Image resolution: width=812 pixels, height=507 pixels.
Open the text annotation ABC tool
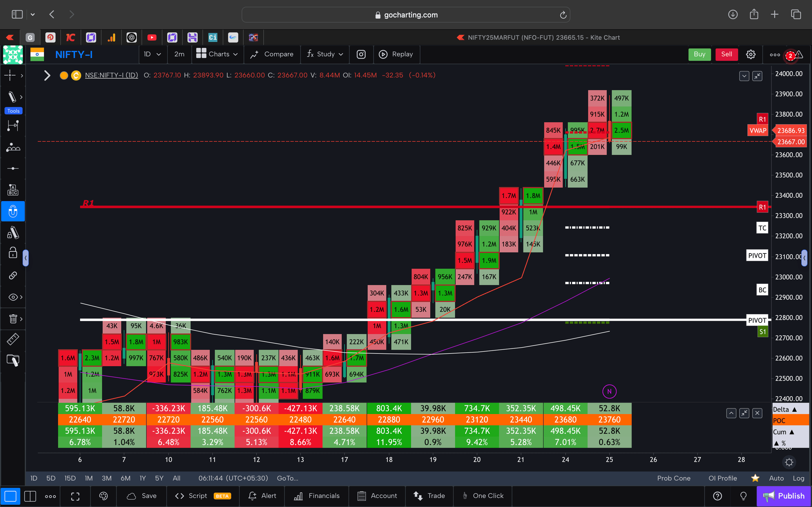(x=13, y=189)
